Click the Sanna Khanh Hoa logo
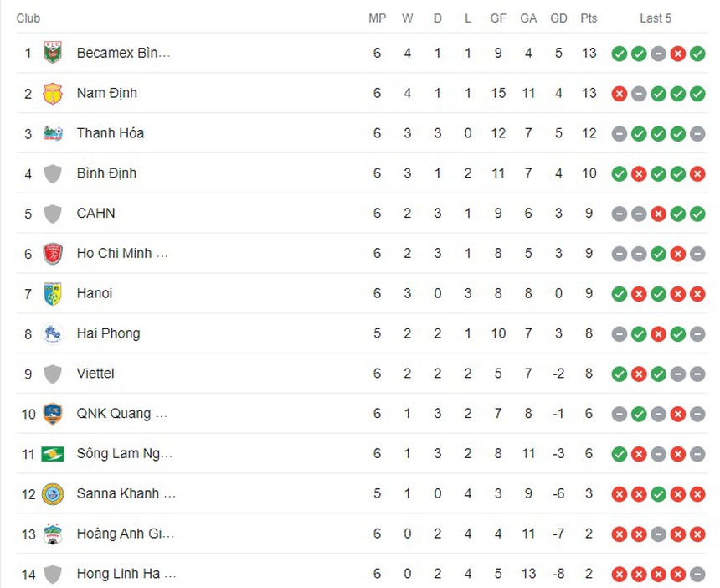This screenshot has height=588, width=720. (x=54, y=493)
